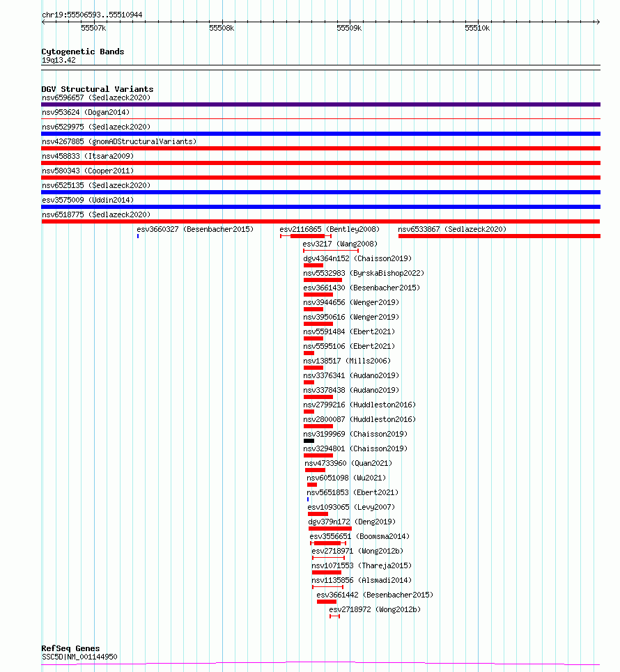
Task: Open variant label nsv953624 (Dogan2014)
Action: pyautogui.click(x=86, y=112)
